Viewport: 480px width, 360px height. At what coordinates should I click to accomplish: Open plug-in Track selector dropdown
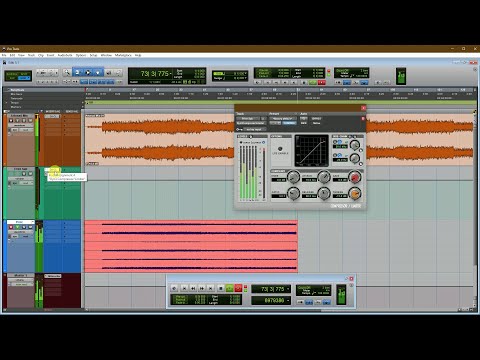click(x=248, y=118)
